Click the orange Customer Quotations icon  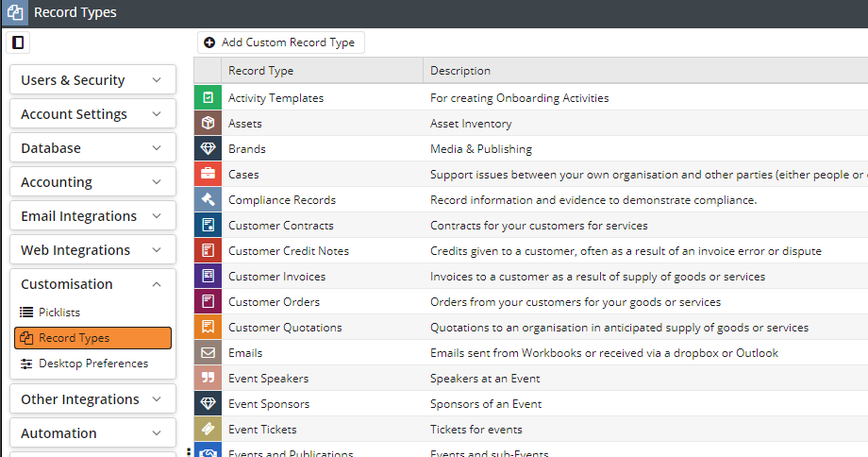208,327
